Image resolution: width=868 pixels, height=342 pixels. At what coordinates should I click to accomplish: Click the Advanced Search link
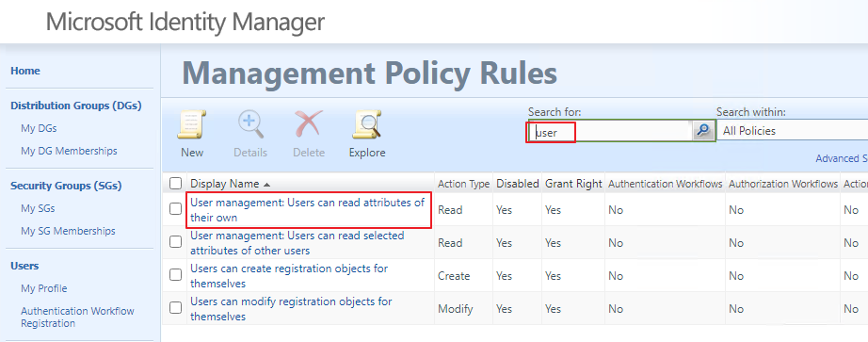(x=842, y=158)
